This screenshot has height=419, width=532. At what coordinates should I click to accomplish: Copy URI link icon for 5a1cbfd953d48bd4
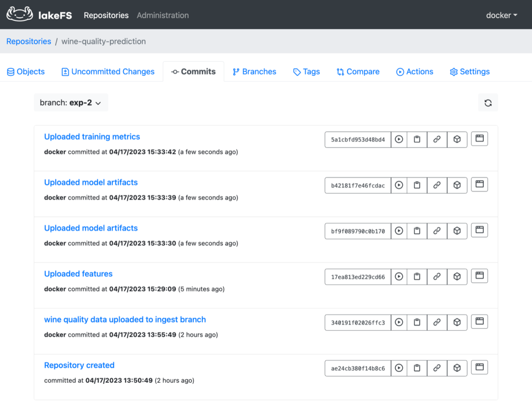pyautogui.click(x=437, y=140)
